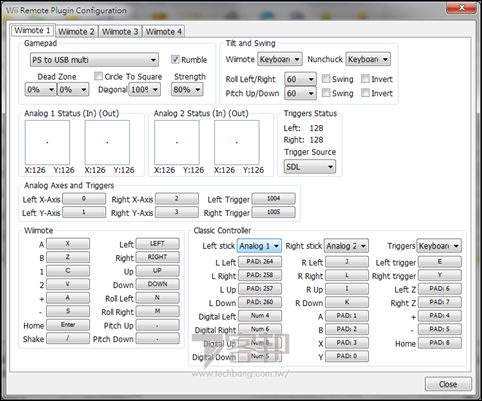
Task: Click the Right X-Axis mapping button
Action: click(x=177, y=199)
